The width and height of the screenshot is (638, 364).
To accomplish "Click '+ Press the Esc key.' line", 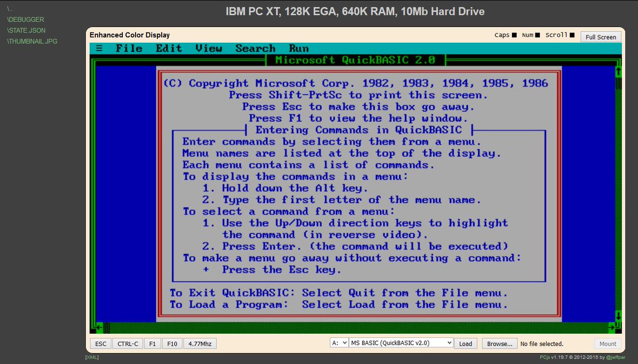I will point(272,269).
